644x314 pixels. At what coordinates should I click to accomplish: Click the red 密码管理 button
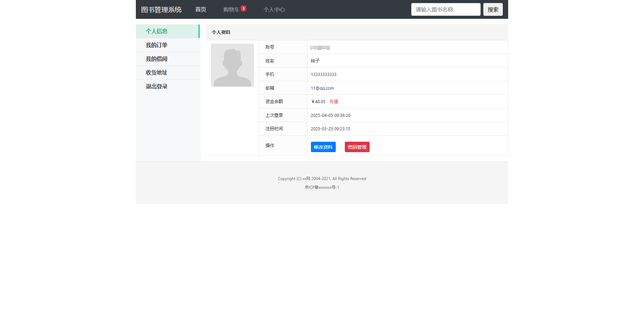pyautogui.click(x=357, y=147)
